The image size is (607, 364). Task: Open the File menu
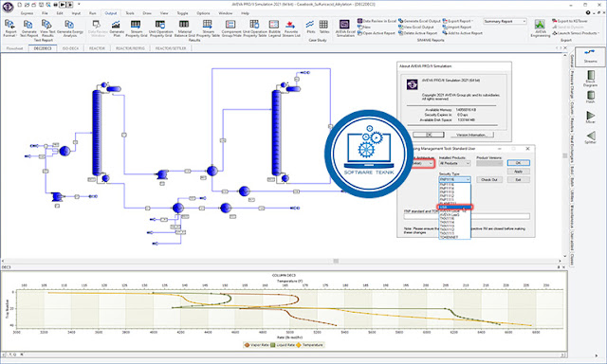point(45,13)
